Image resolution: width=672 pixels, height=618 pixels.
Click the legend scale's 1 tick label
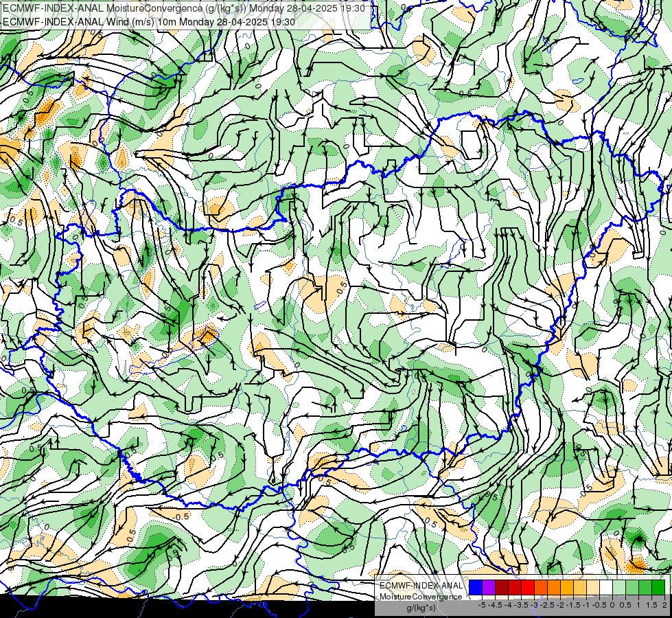[638, 605]
